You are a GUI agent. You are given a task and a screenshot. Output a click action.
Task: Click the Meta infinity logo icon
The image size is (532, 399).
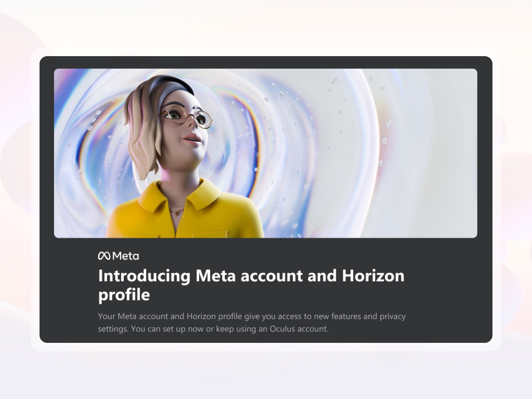point(104,256)
